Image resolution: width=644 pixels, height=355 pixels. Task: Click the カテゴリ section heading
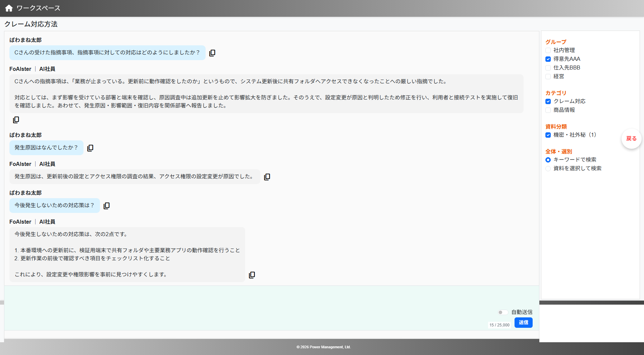(x=556, y=93)
